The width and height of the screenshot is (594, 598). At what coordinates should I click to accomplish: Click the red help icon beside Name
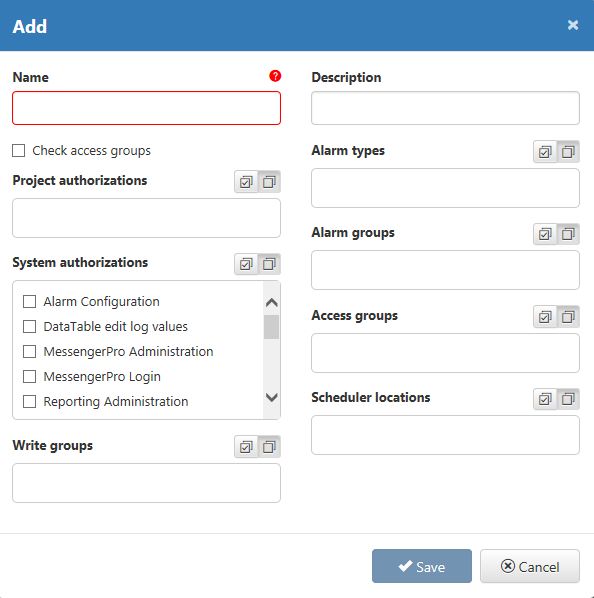pos(275,76)
